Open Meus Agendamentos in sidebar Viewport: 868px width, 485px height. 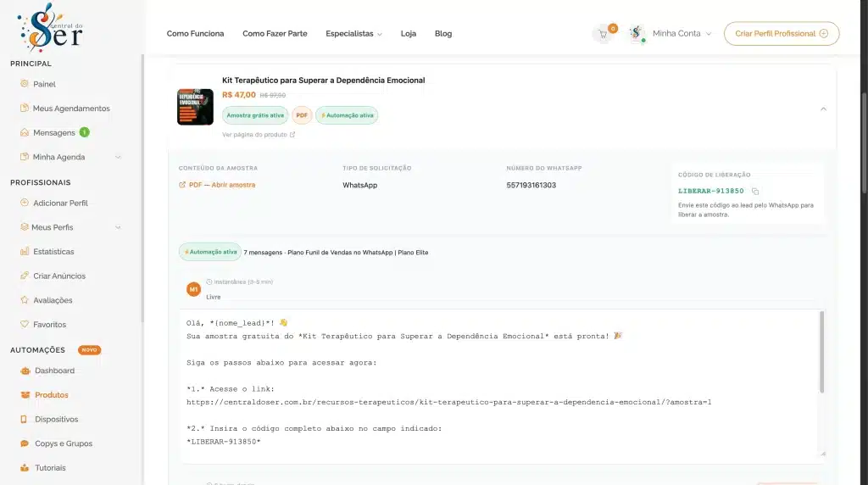71,109
